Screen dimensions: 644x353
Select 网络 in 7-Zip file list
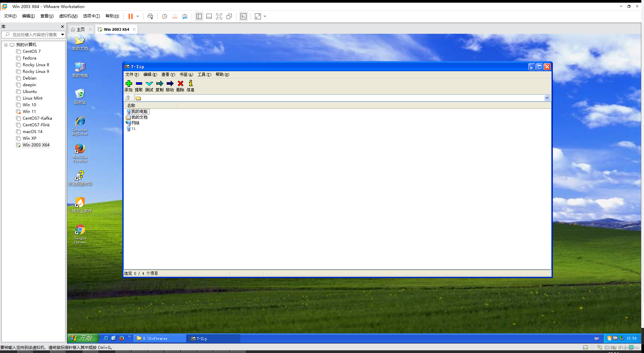(x=133, y=123)
